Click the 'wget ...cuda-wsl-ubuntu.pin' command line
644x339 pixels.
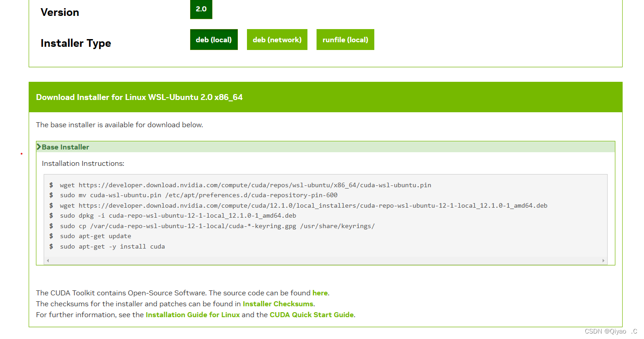click(246, 185)
